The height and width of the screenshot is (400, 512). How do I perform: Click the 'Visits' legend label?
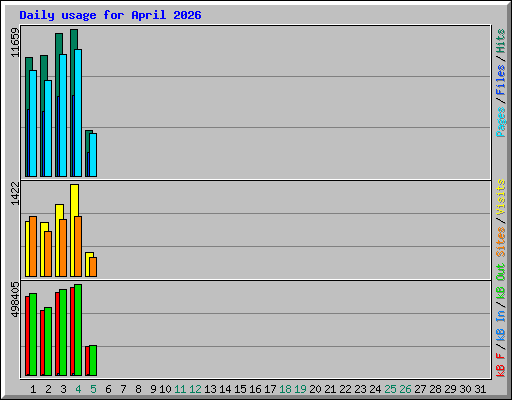coord(501,197)
